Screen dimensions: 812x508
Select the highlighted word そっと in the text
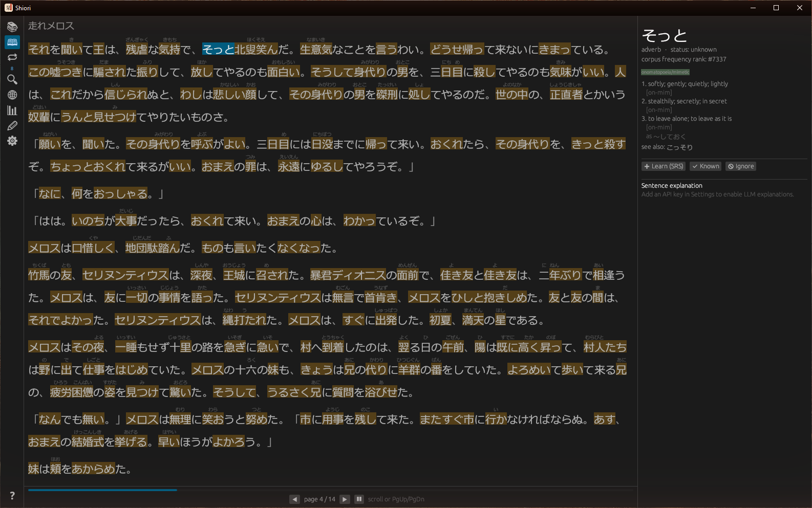218,50
